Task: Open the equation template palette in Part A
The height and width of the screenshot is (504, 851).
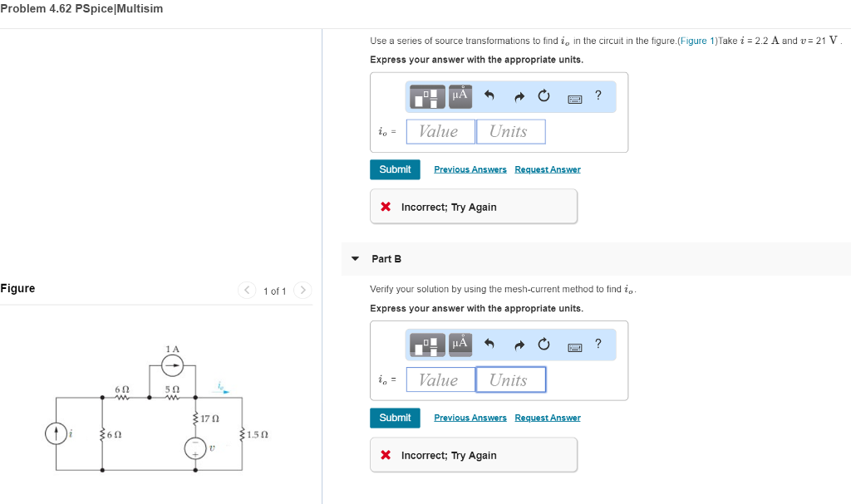Action: click(x=428, y=96)
